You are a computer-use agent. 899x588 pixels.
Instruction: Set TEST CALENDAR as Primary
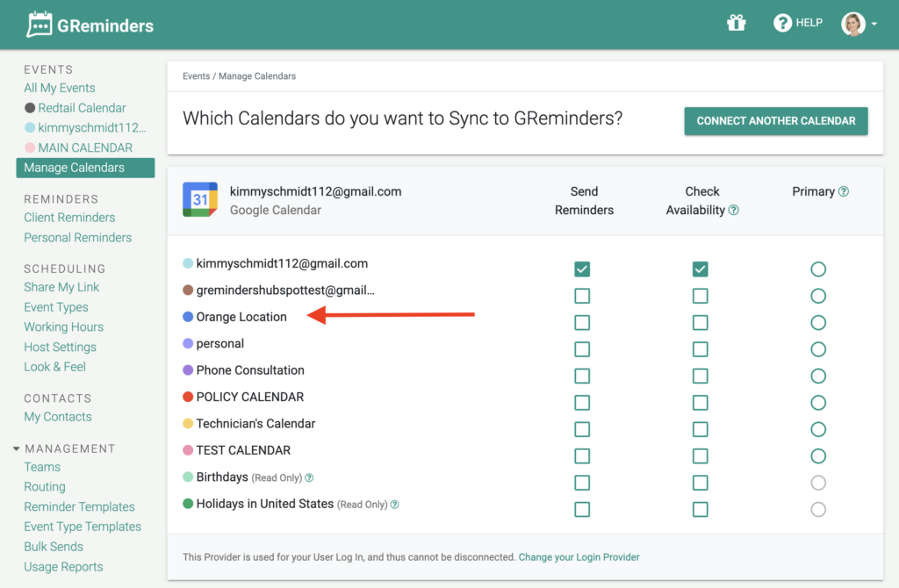[x=818, y=456]
